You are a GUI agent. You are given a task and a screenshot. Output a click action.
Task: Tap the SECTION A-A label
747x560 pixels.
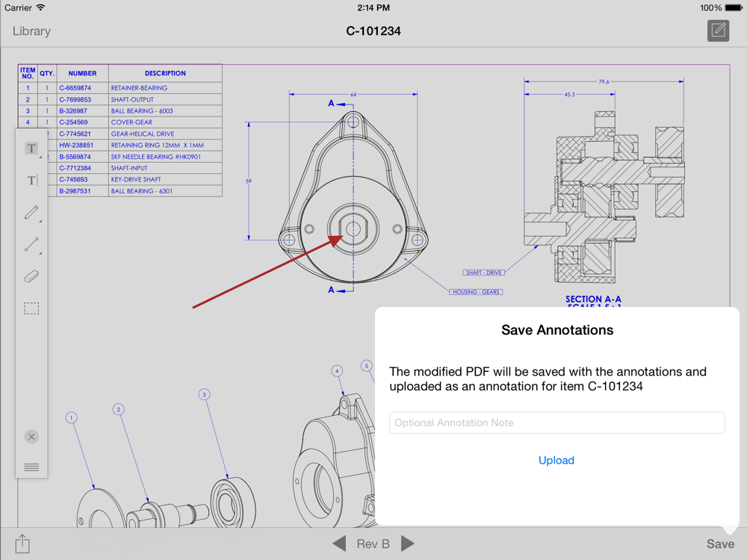593,299
